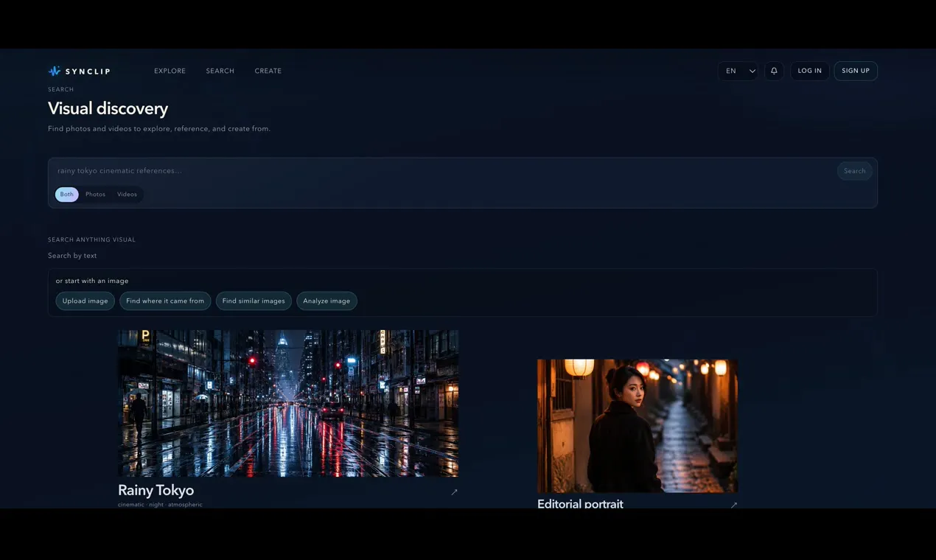This screenshot has height=560, width=936.
Task: Click the Search button in the search box
Action: (855, 171)
